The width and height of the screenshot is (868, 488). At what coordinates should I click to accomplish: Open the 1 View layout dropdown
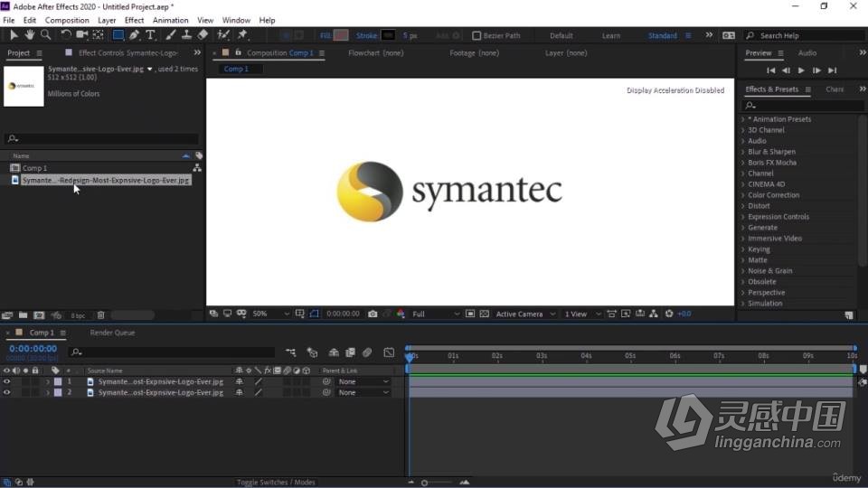click(x=582, y=314)
